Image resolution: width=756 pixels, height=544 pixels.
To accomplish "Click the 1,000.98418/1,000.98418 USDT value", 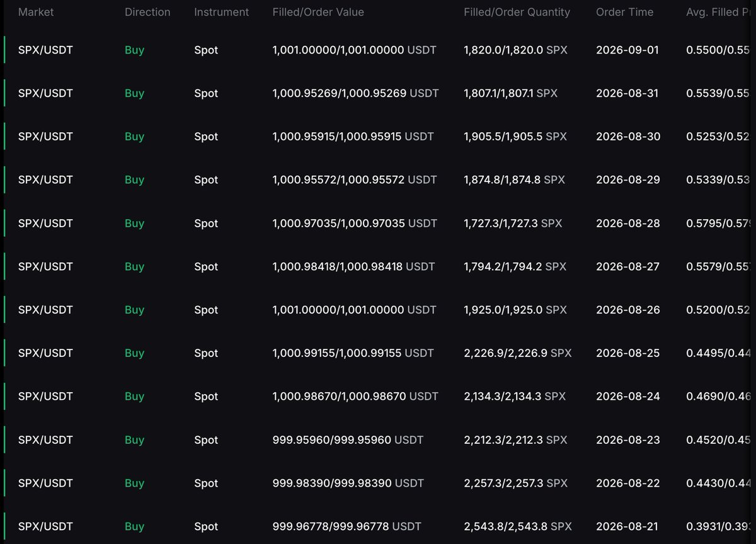I will point(353,266).
